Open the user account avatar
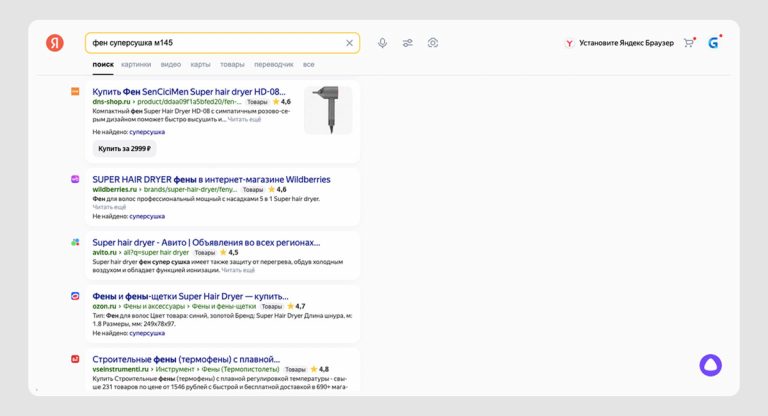 pos(714,43)
